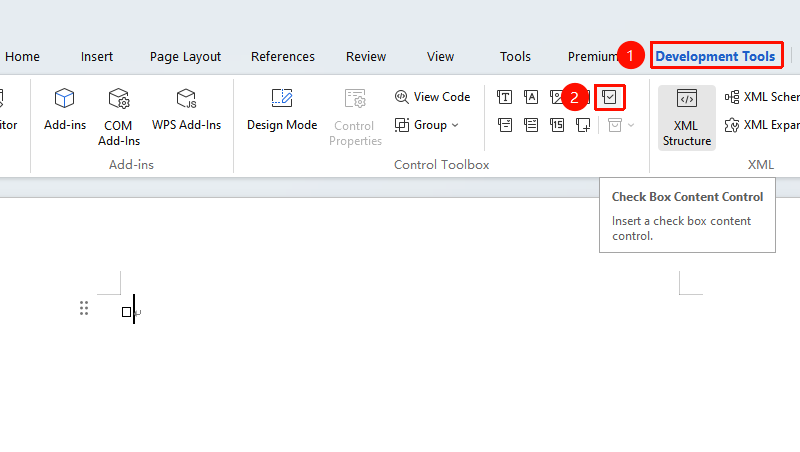
Task: Switch to the Premium tab
Action: pyautogui.click(x=593, y=57)
